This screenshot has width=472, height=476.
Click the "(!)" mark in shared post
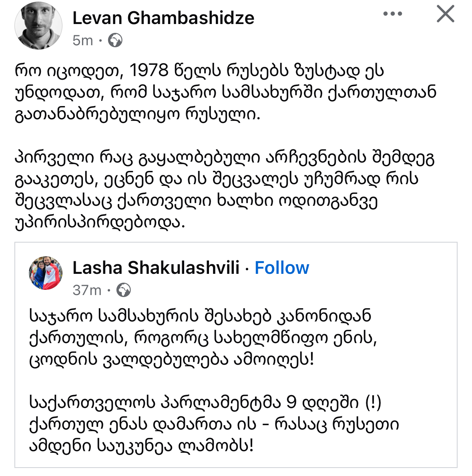pos(373,402)
